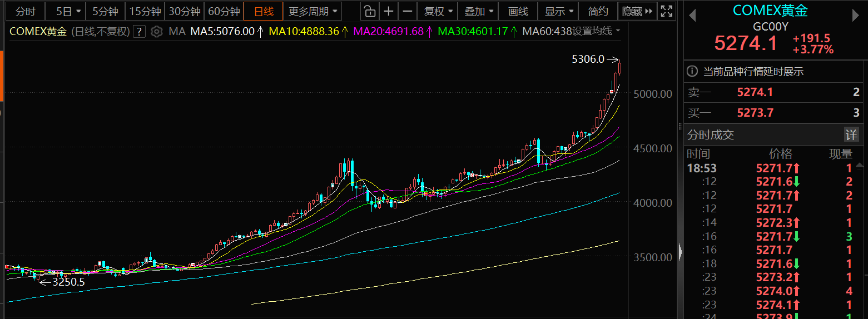Toggle the chart lock icon
Screen dimensions: 868x319
[369, 11]
